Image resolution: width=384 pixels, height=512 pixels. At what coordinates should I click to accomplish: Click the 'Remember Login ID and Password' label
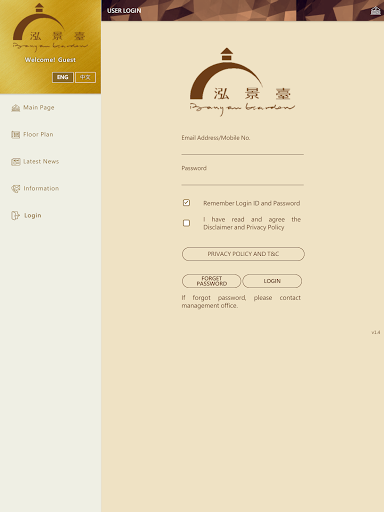pyautogui.click(x=252, y=203)
